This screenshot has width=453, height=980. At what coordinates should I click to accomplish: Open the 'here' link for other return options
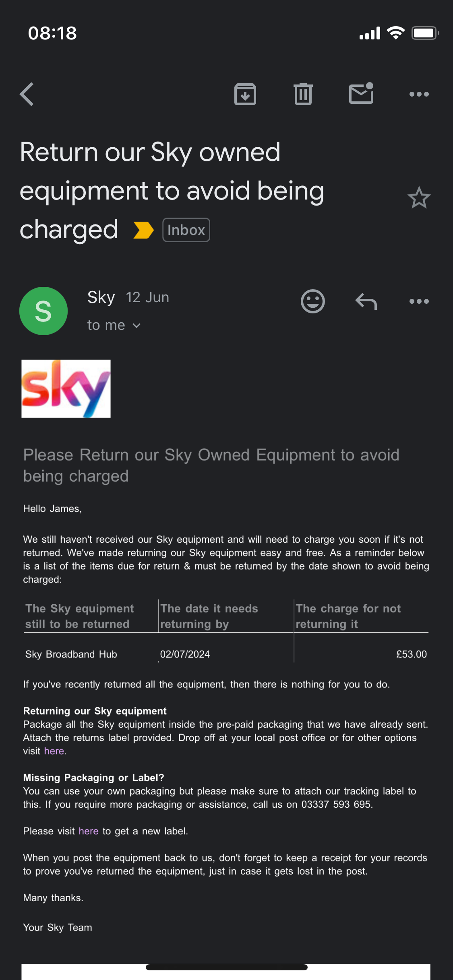click(54, 751)
